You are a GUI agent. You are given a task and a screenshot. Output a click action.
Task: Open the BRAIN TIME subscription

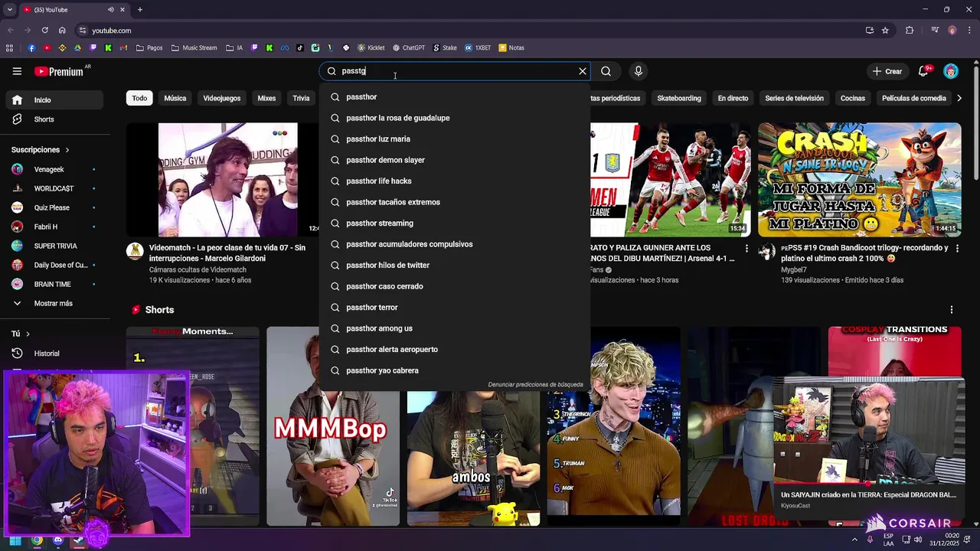(x=54, y=284)
